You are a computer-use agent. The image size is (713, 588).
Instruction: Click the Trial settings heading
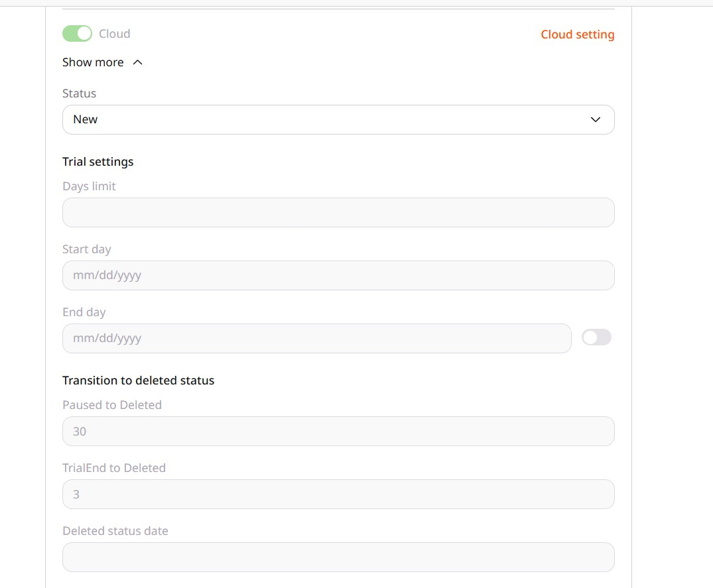tap(97, 162)
